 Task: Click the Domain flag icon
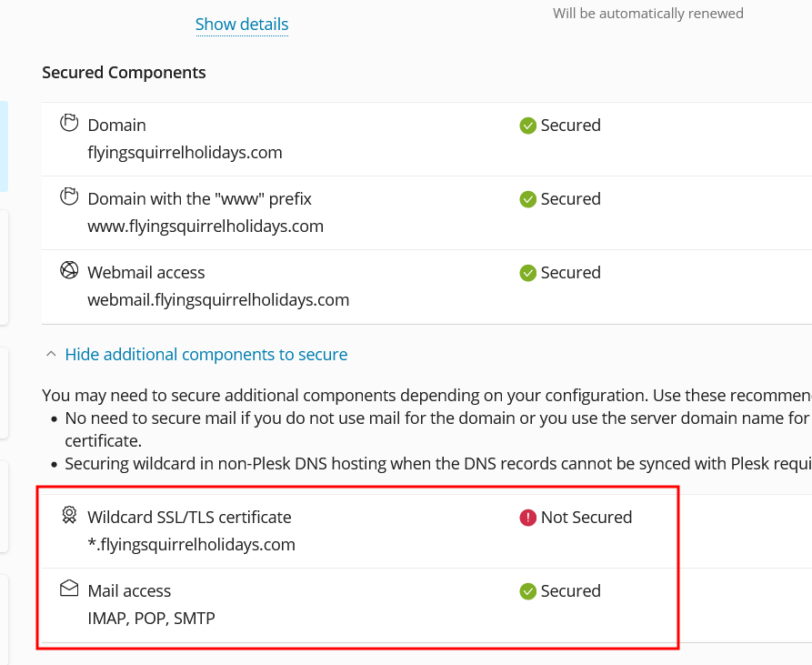69,124
